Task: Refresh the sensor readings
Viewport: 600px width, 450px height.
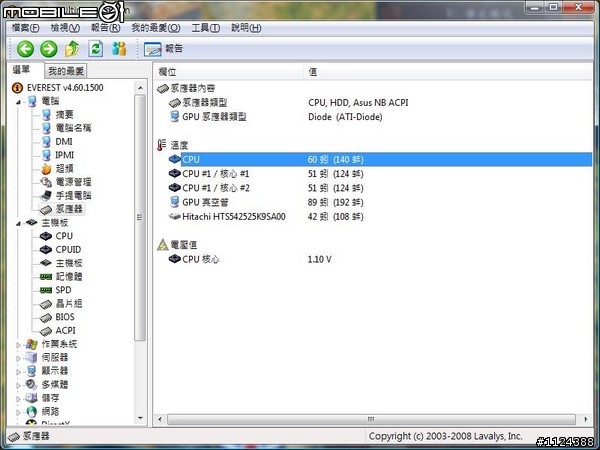Action: click(96, 49)
